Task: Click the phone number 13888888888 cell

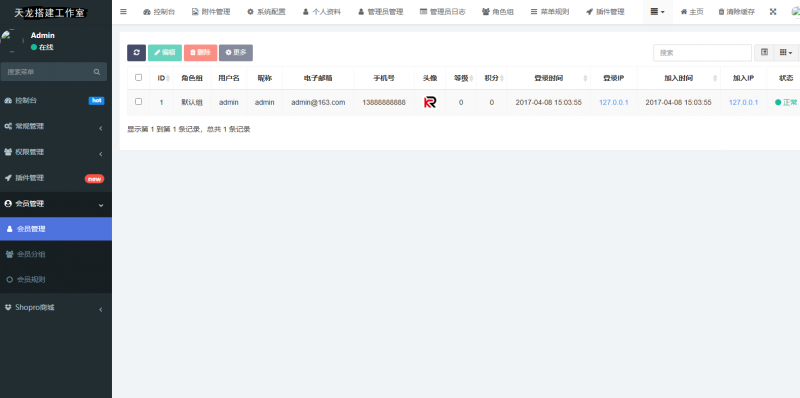Action: point(384,103)
